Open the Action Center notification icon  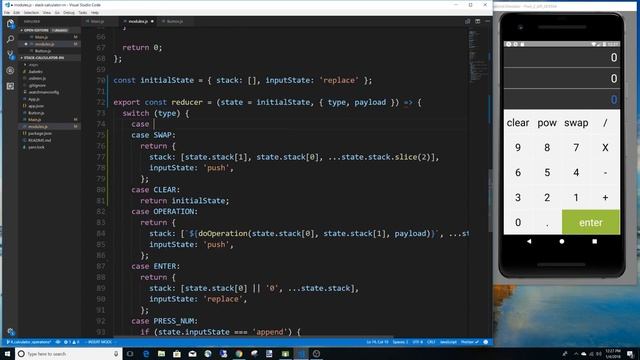[x=631, y=353]
